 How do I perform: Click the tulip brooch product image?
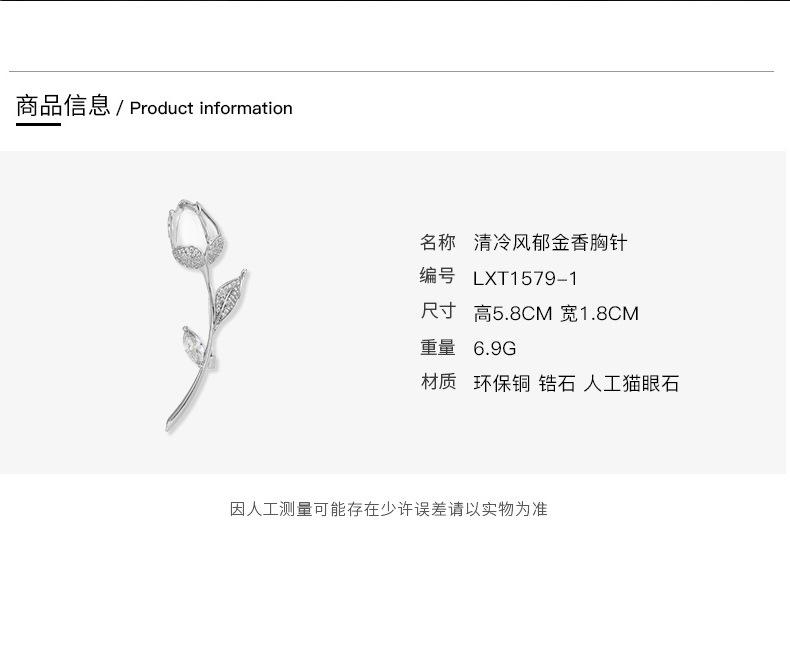click(x=206, y=315)
